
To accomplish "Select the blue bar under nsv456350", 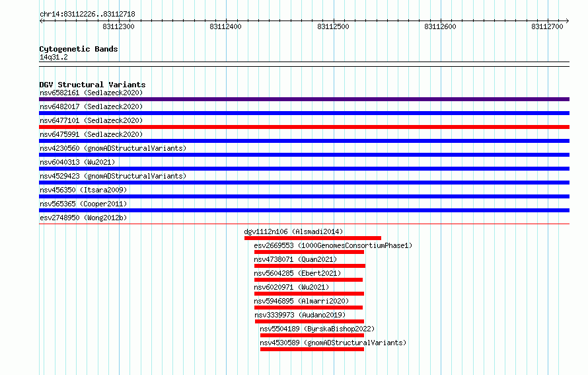I will 304,196.
